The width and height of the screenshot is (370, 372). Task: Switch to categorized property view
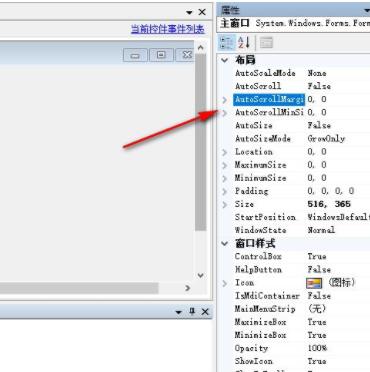pyautogui.click(x=227, y=43)
